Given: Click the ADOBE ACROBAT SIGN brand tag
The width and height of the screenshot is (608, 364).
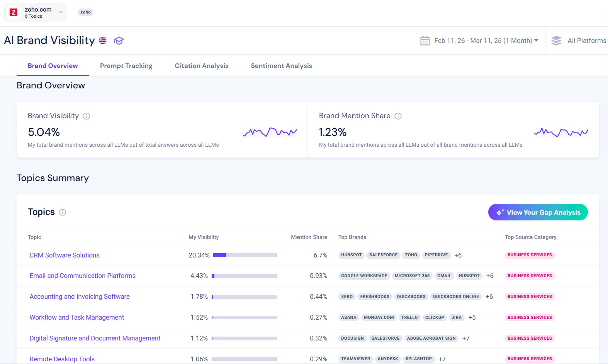Looking at the screenshot, I should 431,338.
